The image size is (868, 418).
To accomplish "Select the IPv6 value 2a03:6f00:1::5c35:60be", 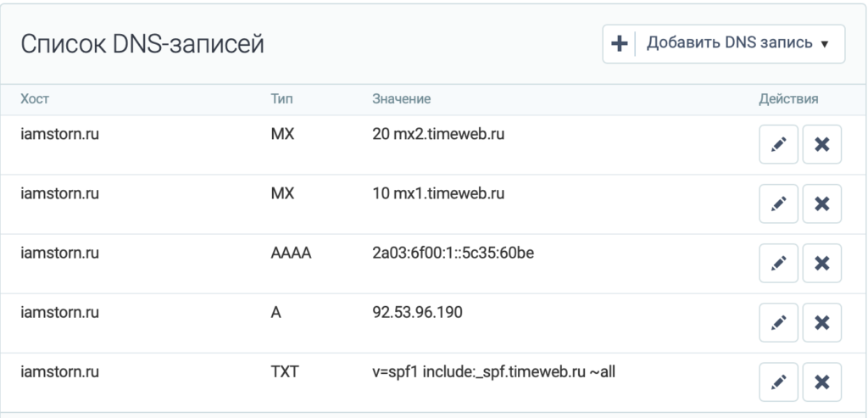I will pyautogui.click(x=453, y=253).
